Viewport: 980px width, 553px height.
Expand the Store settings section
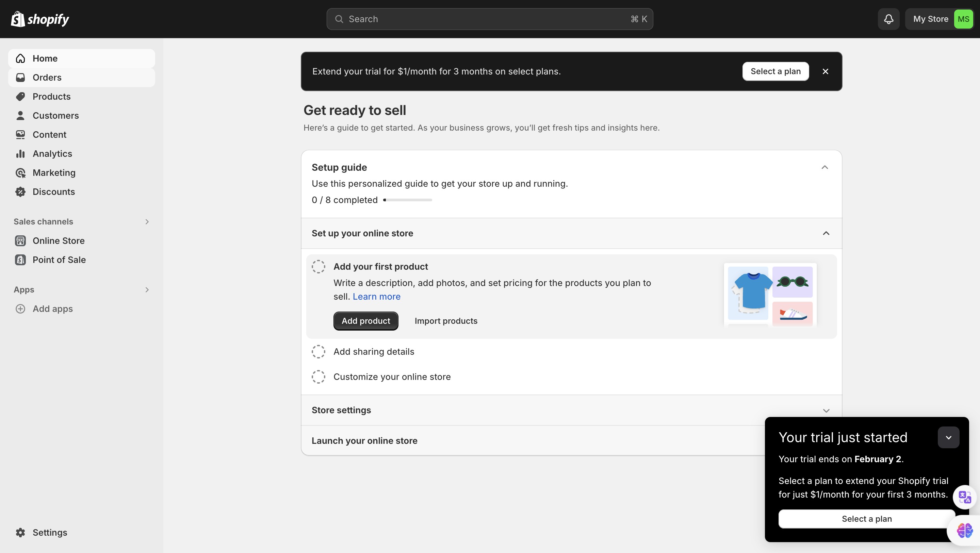(826, 410)
